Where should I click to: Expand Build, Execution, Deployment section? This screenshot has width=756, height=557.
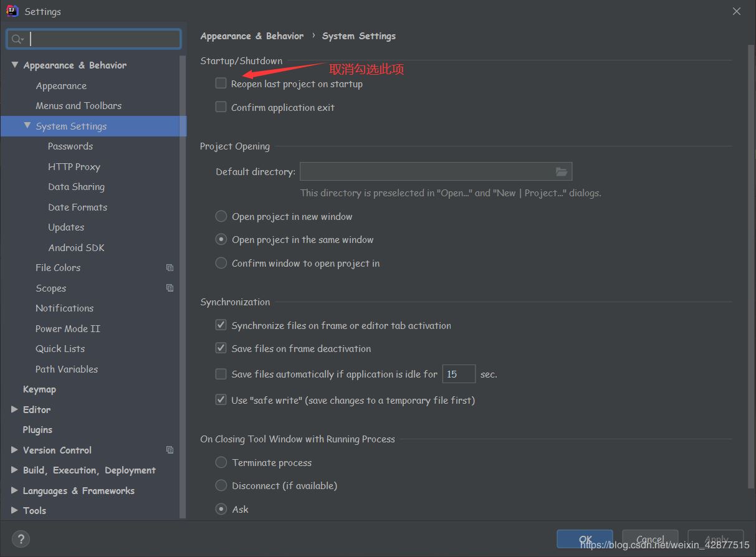click(15, 470)
